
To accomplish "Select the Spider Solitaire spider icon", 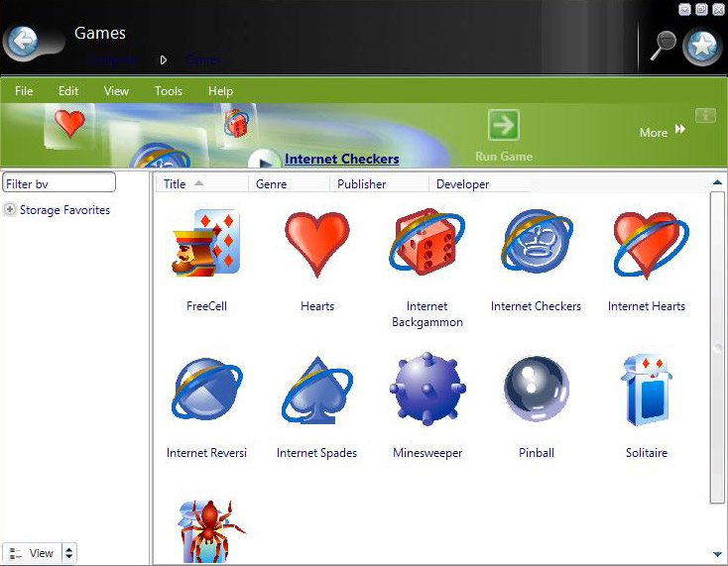I will [211, 531].
